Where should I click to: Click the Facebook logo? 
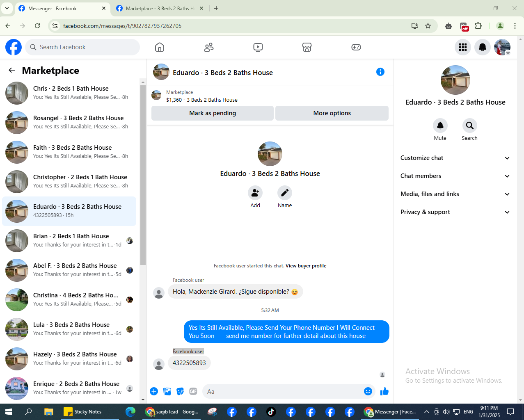tap(14, 47)
